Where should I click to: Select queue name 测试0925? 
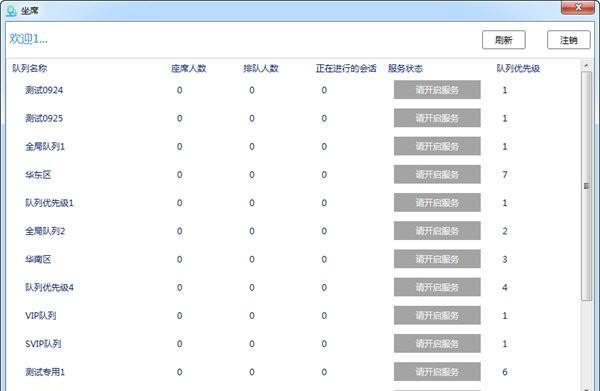[44, 118]
